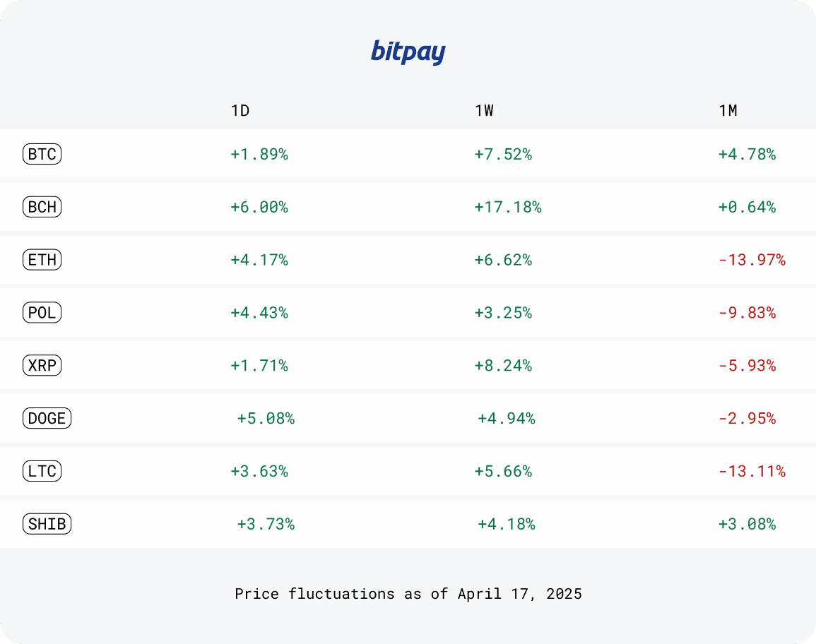This screenshot has height=644, width=816.
Task: Select the BTC ticker badge
Action: tap(42, 154)
